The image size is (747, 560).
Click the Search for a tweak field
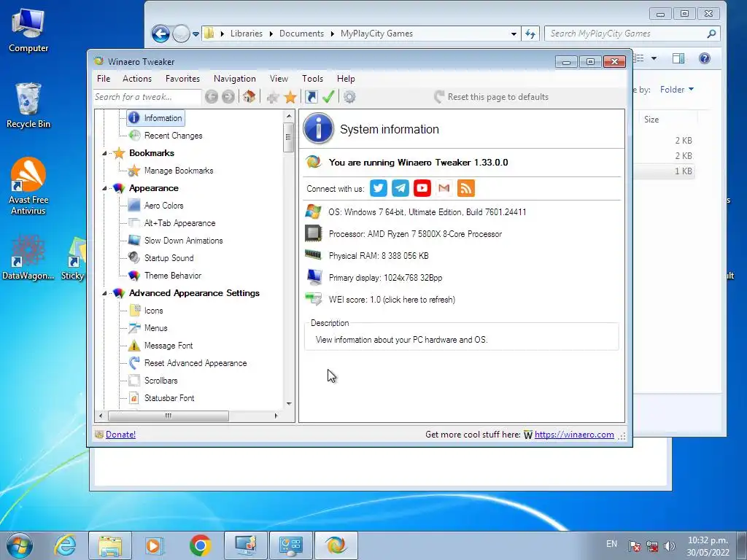(x=147, y=97)
